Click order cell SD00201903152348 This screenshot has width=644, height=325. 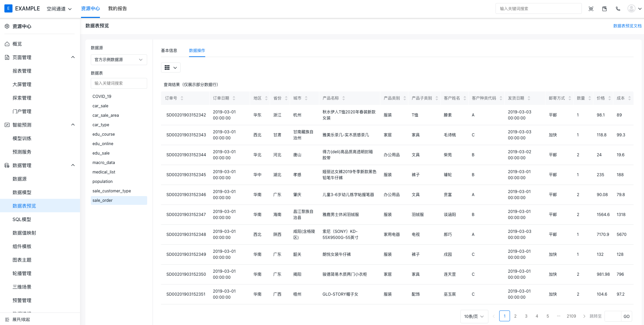coord(186,235)
